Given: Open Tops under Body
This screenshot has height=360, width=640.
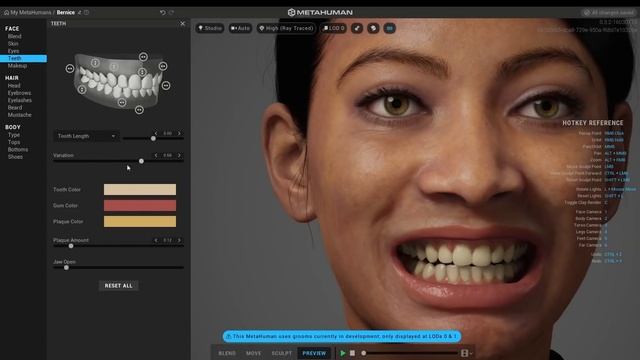Looking at the screenshot, I should 14,142.
